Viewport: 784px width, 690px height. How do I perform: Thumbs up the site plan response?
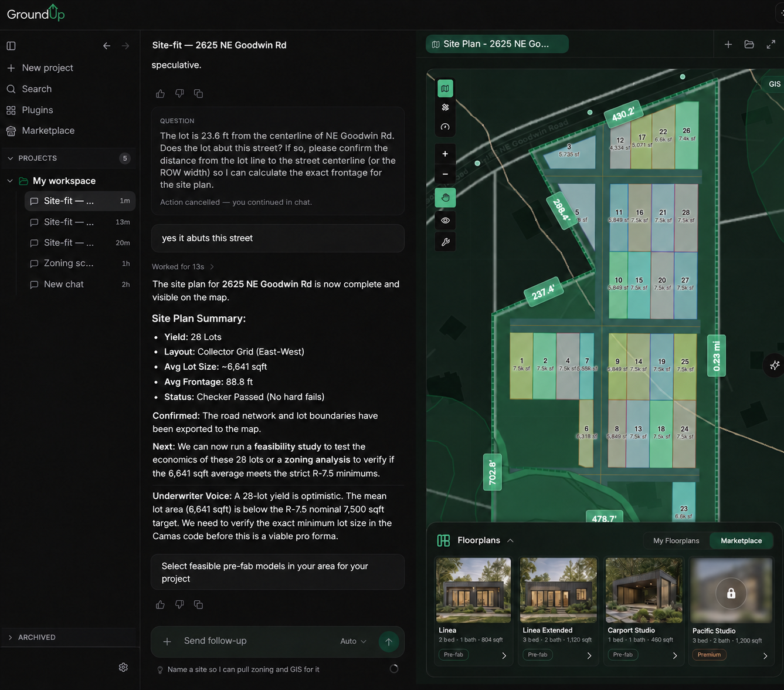160,604
